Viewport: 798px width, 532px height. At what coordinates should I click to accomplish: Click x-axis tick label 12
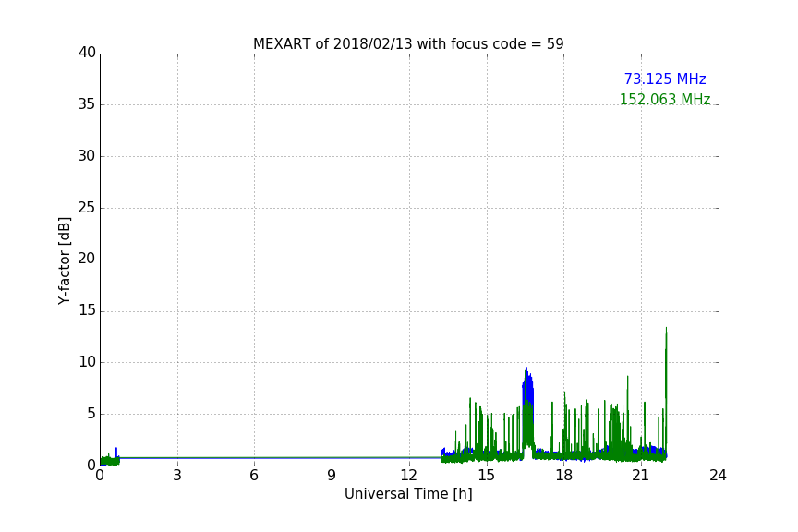[409, 476]
